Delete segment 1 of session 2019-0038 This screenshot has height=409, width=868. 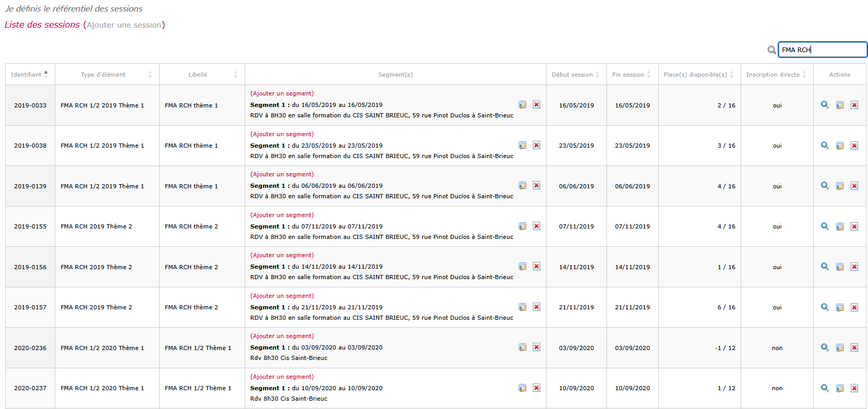pyautogui.click(x=537, y=145)
